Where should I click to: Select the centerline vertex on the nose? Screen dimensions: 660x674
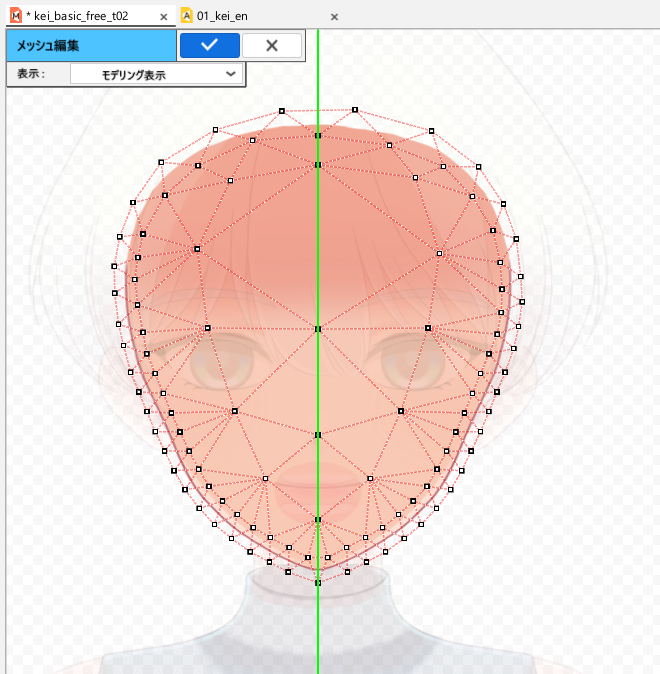(318, 435)
